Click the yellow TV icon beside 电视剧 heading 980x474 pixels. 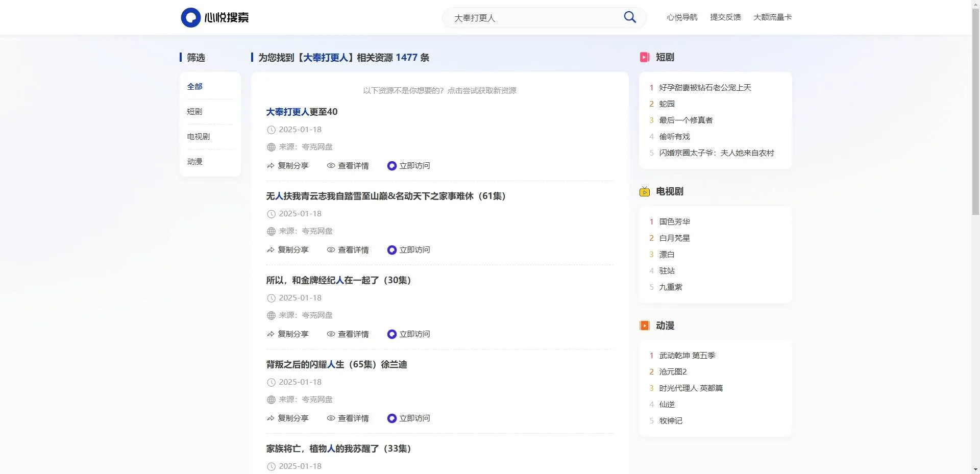tap(645, 192)
